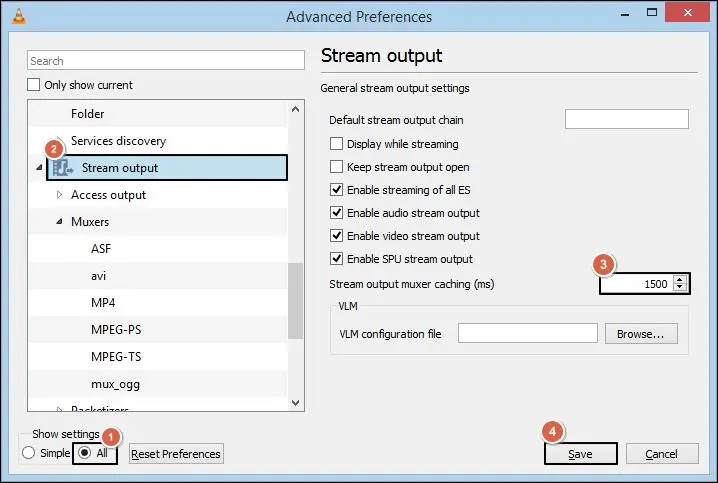Click the Cancel button
This screenshot has height=483, width=718.
[x=662, y=454]
